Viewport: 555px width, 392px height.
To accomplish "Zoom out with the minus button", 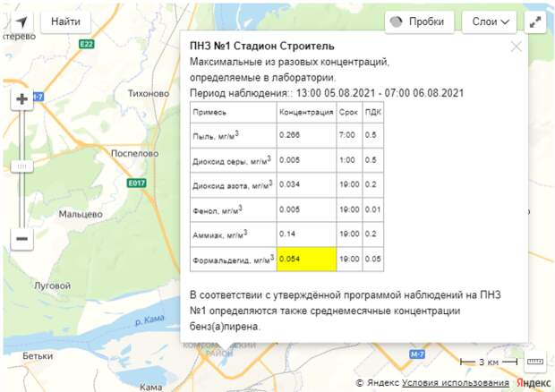I will point(22,238).
